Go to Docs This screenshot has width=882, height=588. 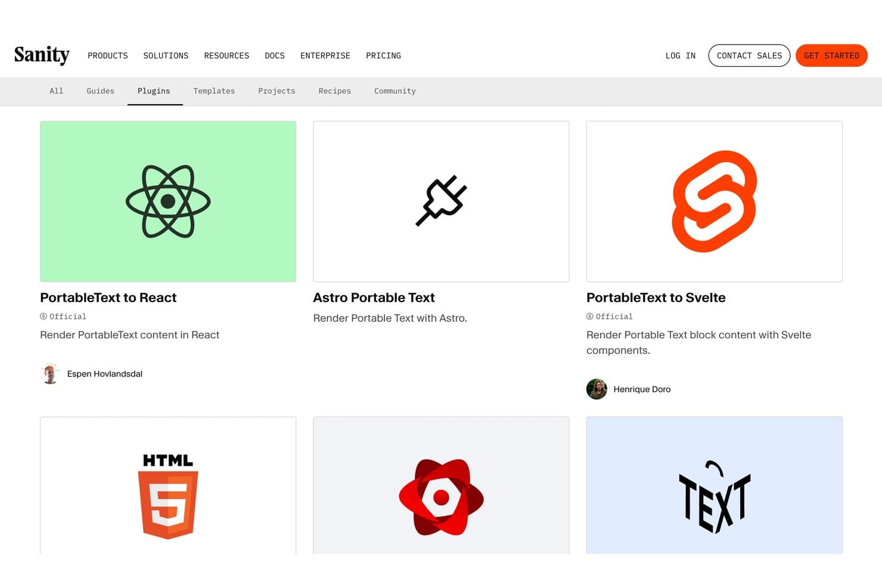[275, 55]
